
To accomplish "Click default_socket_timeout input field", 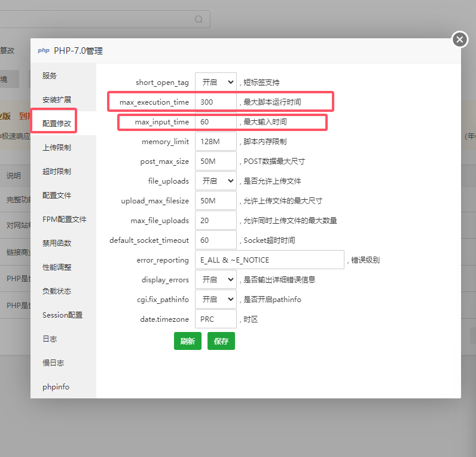I will point(216,240).
